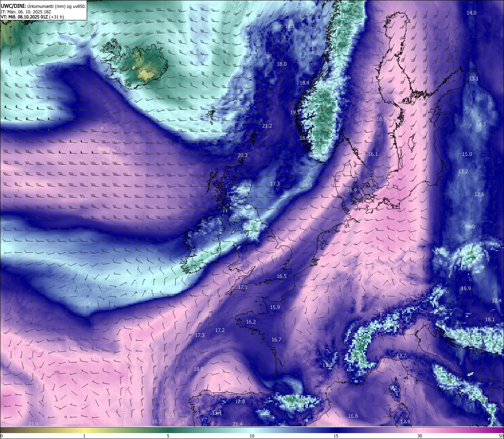This screenshot has width=504, height=439.
Task: Click the '18.4' value label
Action: pos(304,83)
